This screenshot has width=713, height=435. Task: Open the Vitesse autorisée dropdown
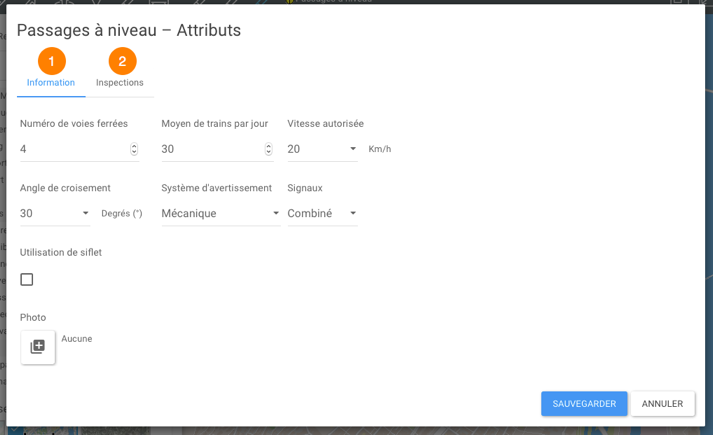[322, 149]
